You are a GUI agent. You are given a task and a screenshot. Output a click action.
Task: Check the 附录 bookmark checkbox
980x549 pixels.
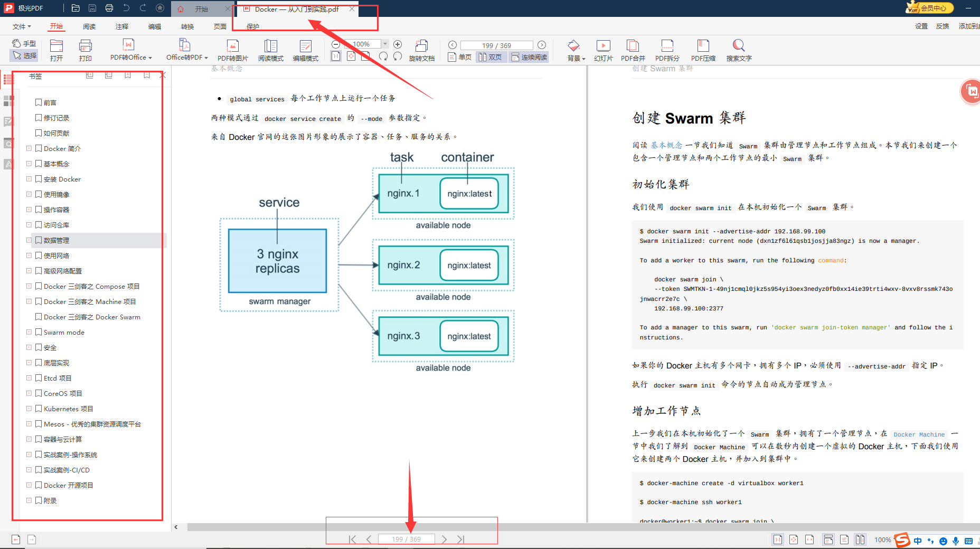click(39, 500)
